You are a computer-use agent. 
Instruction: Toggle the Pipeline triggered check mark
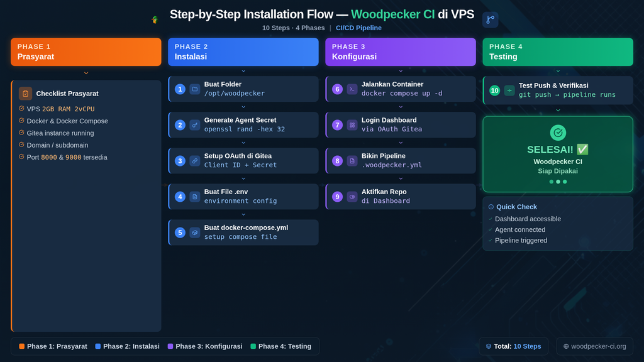tap(491, 240)
